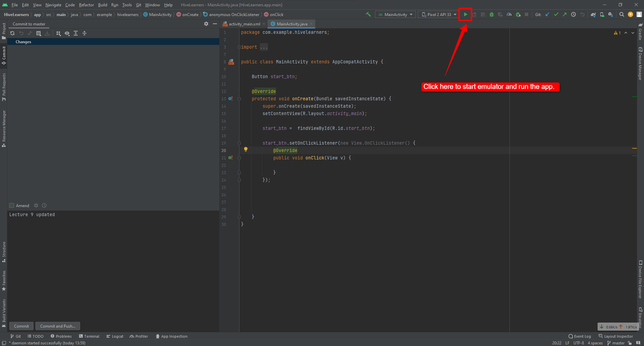The height and width of the screenshot is (346, 644).
Task: Open the Profiler tool window tab
Action: pos(138,336)
